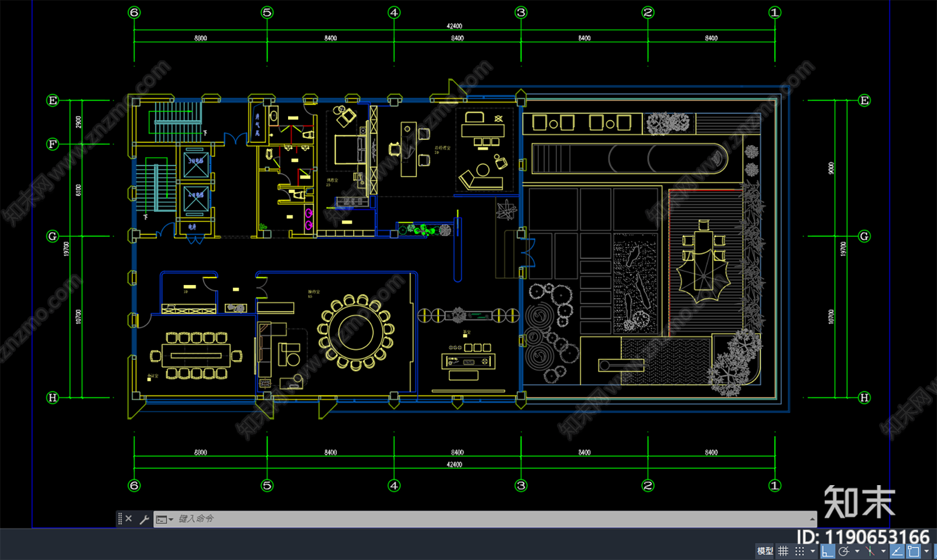The width and height of the screenshot is (937, 560).
Task: Close the command line window
Action: click(x=129, y=518)
